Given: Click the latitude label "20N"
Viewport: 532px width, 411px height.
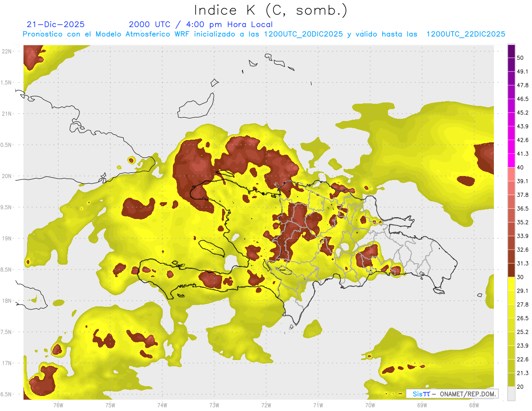Looking at the screenshot, I should (x=7, y=176).
